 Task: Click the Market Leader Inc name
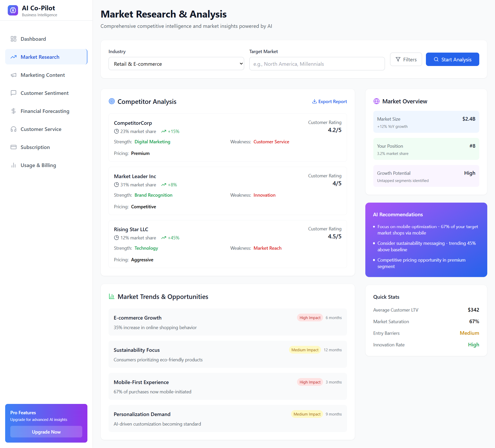click(135, 176)
